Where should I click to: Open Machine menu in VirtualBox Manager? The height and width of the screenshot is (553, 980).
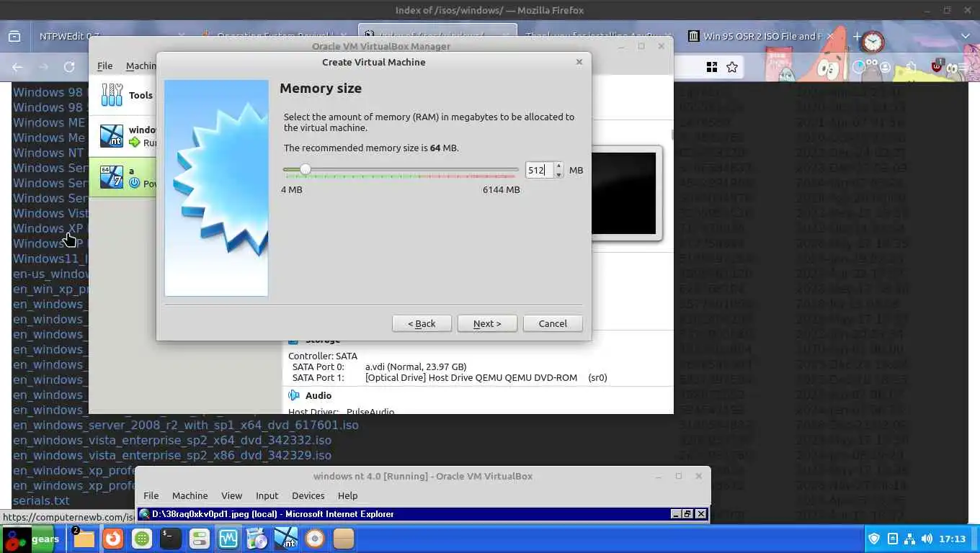pyautogui.click(x=141, y=66)
